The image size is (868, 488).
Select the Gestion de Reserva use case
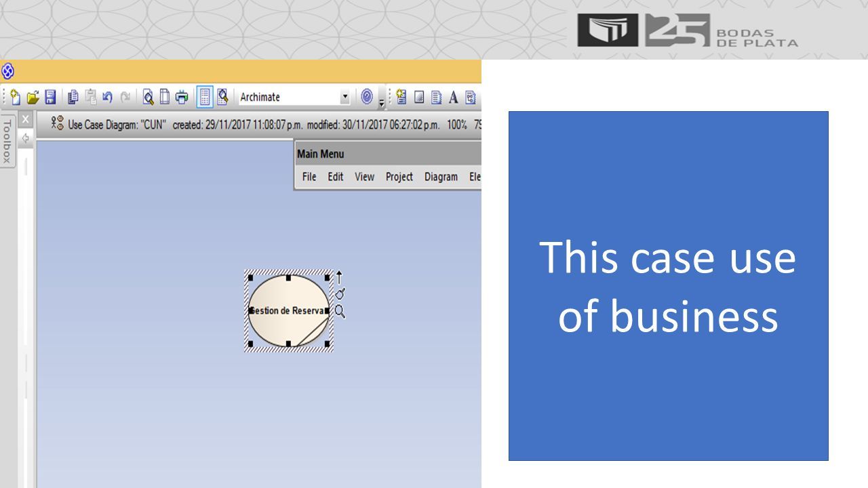(289, 310)
